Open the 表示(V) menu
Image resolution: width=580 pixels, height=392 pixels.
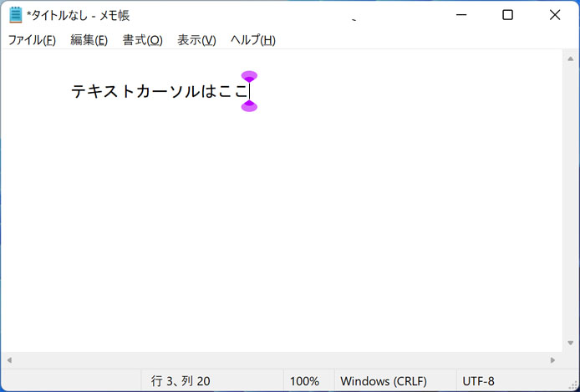(x=196, y=40)
